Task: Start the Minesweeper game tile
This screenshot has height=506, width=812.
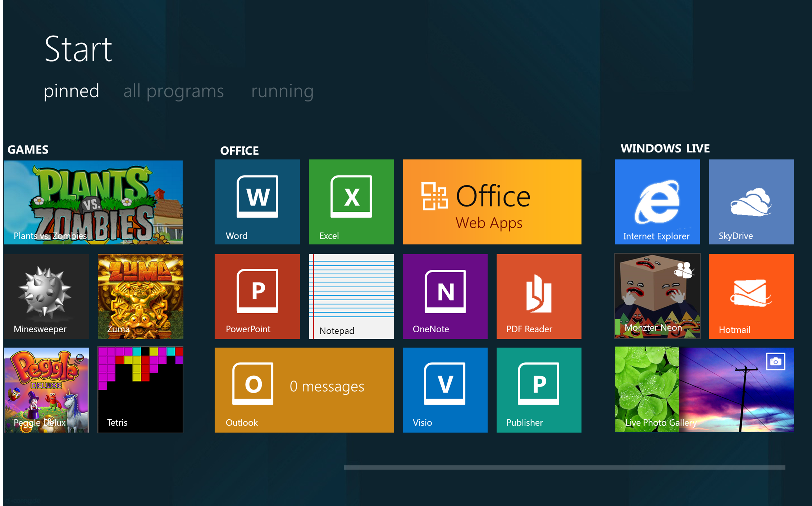Action: pyautogui.click(x=46, y=296)
